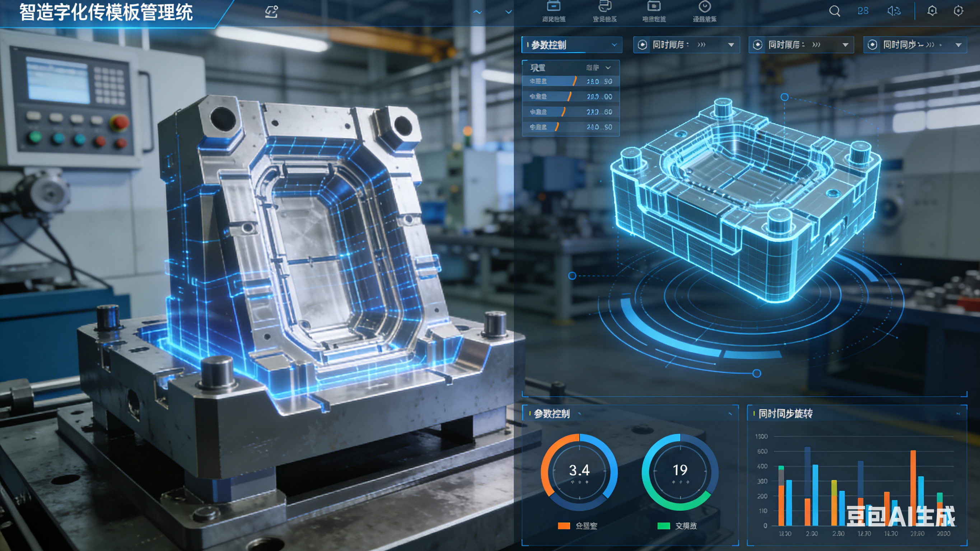
Task: Click the 3.4 circular gauge
Action: [579, 471]
